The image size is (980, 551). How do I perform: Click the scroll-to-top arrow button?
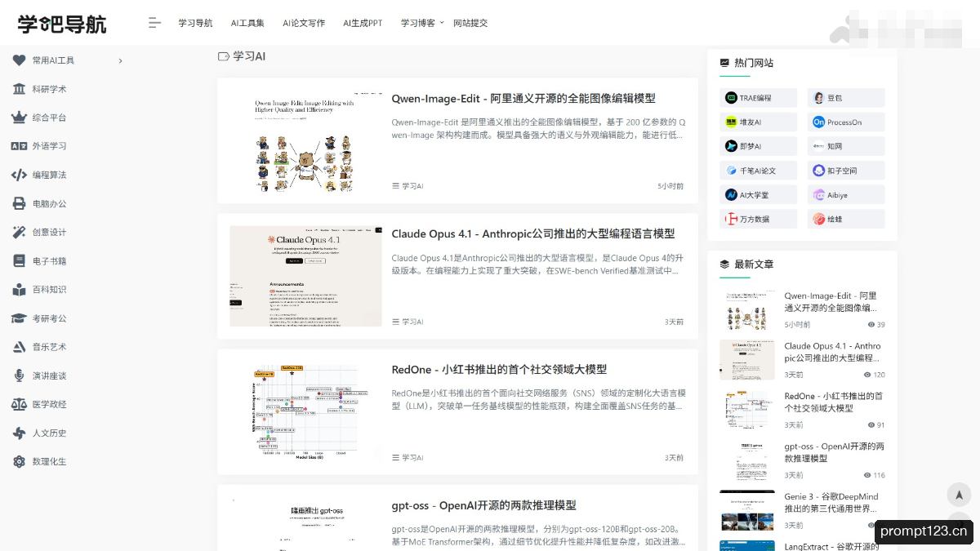(x=959, y=495)
